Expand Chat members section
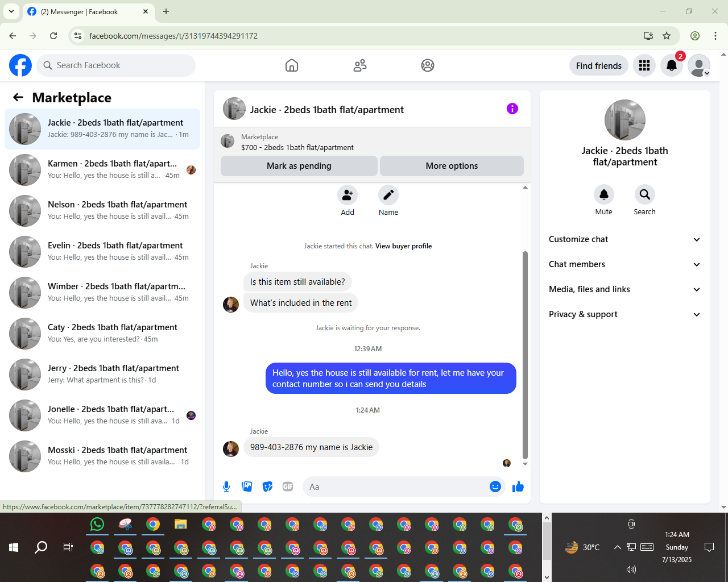 625,264
